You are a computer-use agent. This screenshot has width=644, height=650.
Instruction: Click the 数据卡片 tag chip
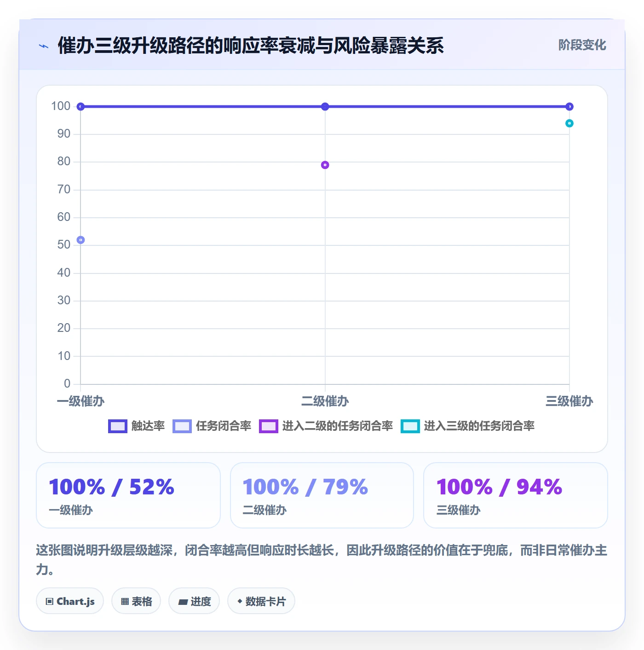point(261,601)
